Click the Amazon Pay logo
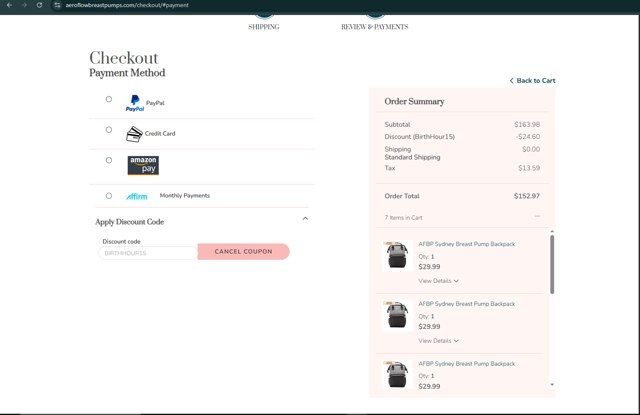The height and width of the screenshot is (415, 640). 143,165
